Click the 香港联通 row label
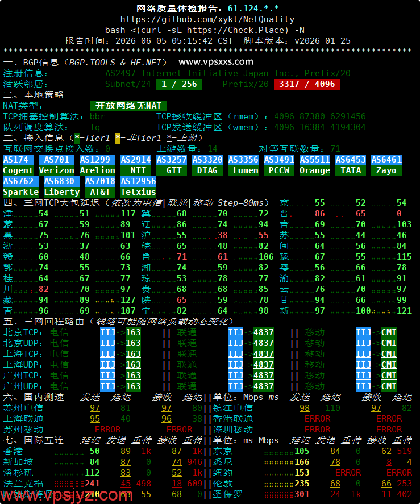The image size is (420, 504). click(x=233, y=419)
